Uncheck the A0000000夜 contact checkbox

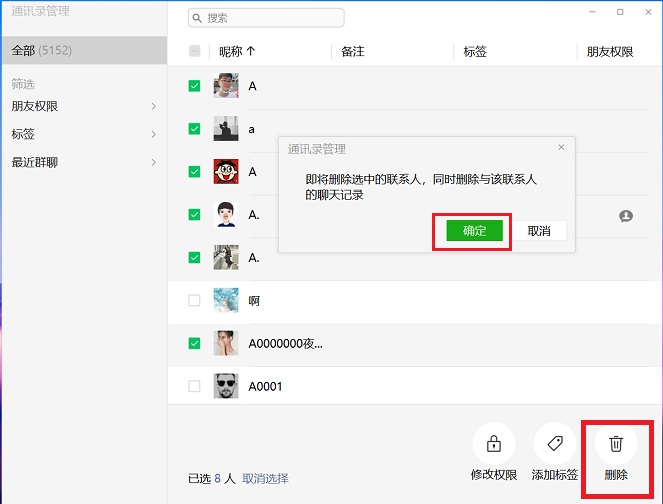[x=194, y=343]
